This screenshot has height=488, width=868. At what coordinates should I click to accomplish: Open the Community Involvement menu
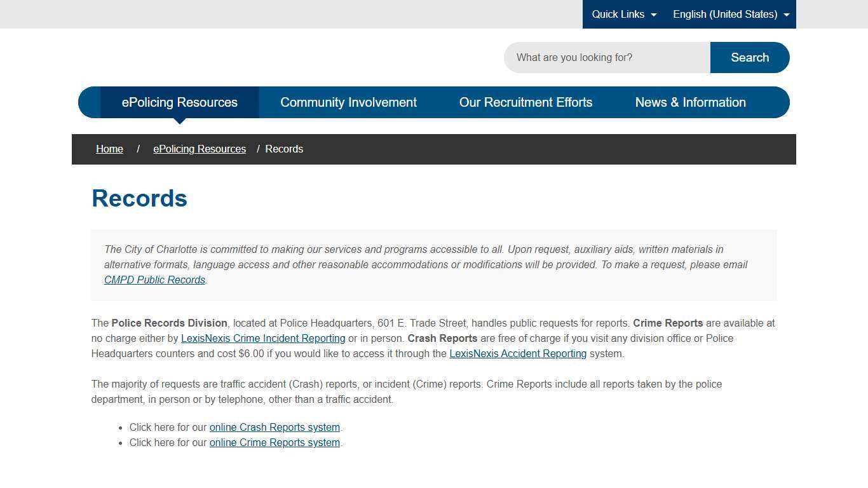click(348, 102)
